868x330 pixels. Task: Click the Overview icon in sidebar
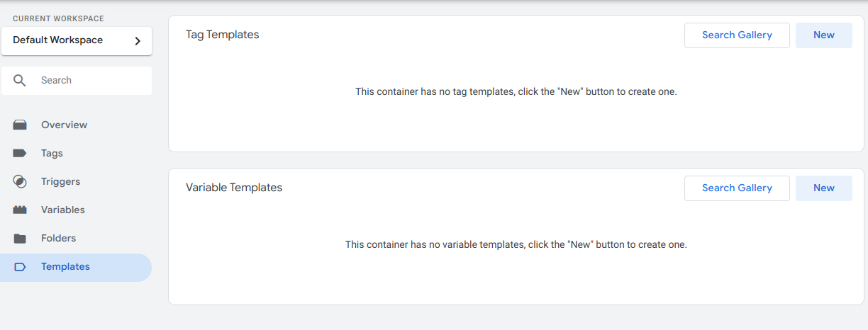(x=20, y=125)
